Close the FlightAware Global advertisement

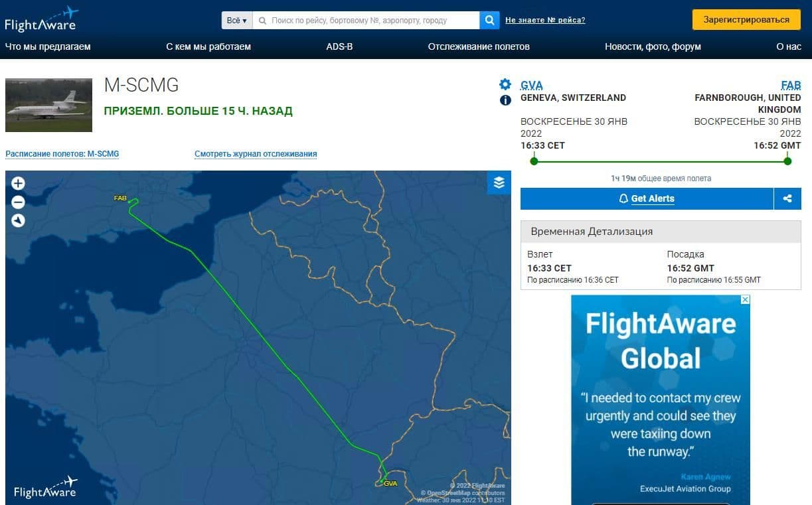[x=745, y=300]
